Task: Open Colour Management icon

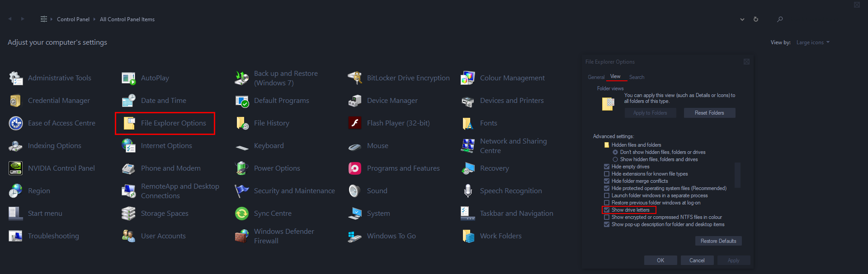Action: pyautogui.click(x=468, y=78)
